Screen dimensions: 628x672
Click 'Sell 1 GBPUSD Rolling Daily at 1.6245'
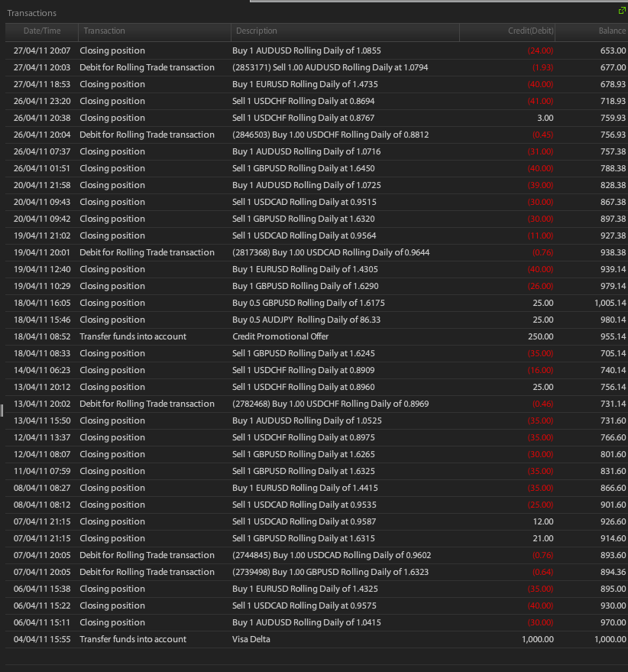click(303, 353)
